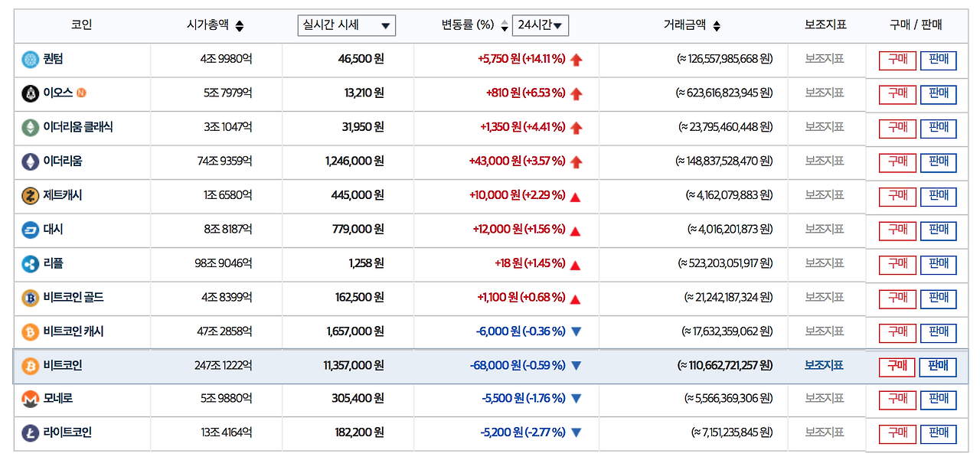Screen dimensions: 980x460
Task: Sort the 거래금액 column
Action: pos(715,24)
